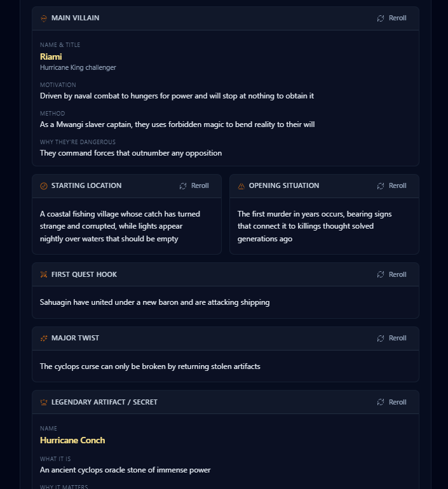The height and width of the screenshot is (489, 448).
Task: Click the cyclops curse twist text
Action: point(150,366)
